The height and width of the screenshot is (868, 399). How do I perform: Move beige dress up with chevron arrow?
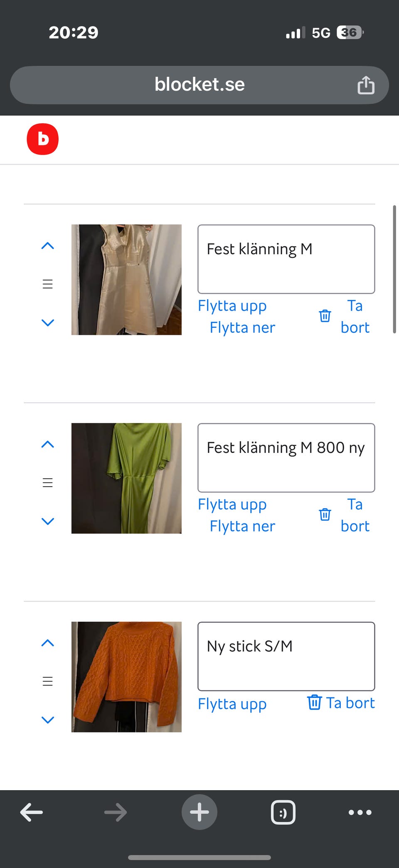coord(48,246)
